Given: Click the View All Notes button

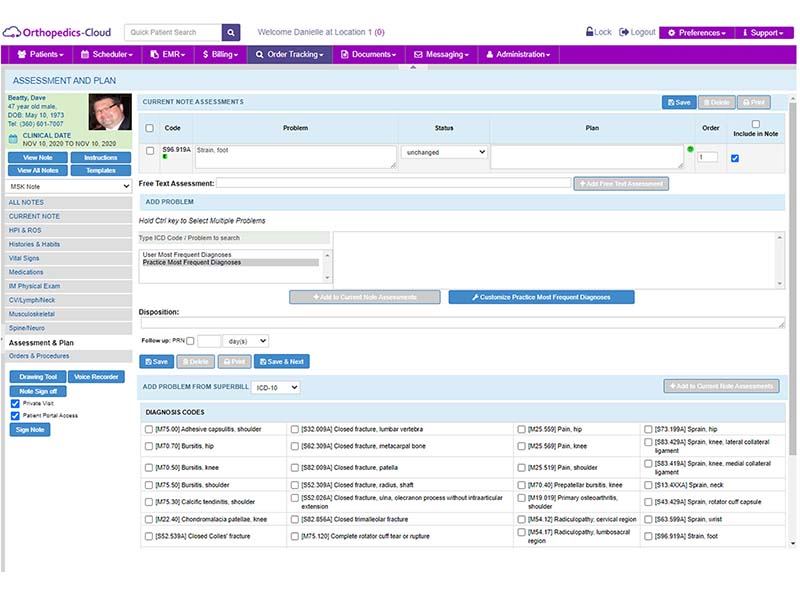Looking at the screenshot, I should tap(38, 170).
